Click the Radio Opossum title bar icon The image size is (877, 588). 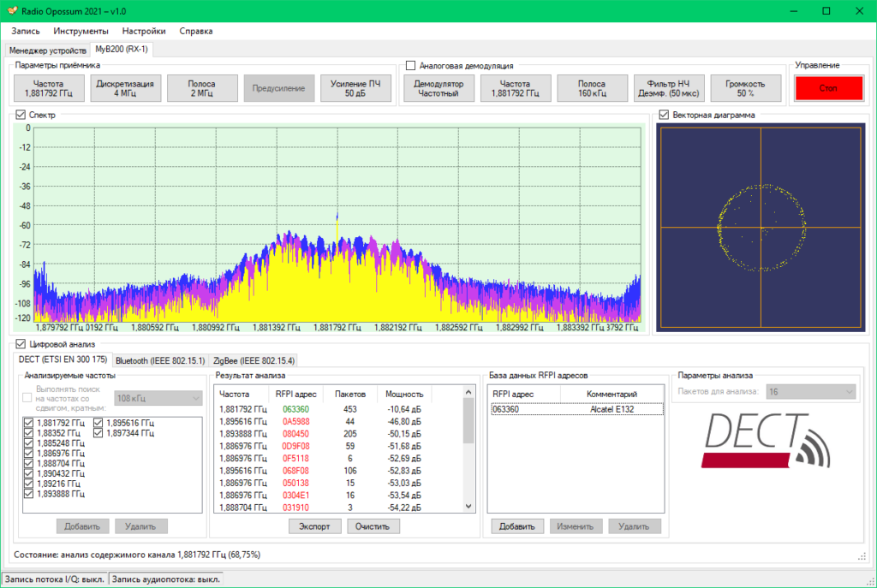(12, 10)
